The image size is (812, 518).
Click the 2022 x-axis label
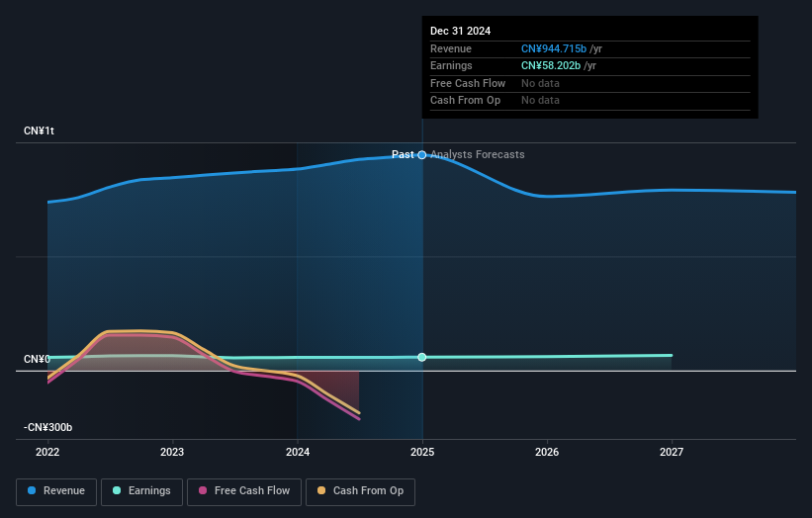coord(47,453)
